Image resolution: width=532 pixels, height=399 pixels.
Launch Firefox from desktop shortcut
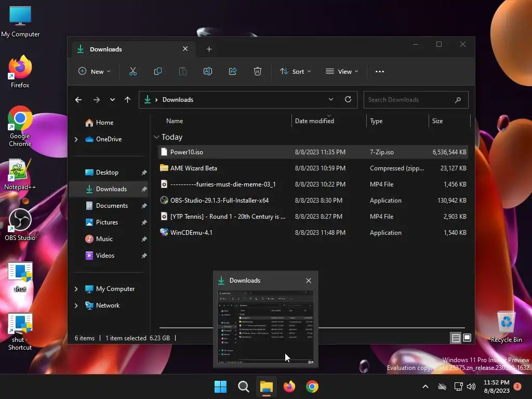point(20,72)
